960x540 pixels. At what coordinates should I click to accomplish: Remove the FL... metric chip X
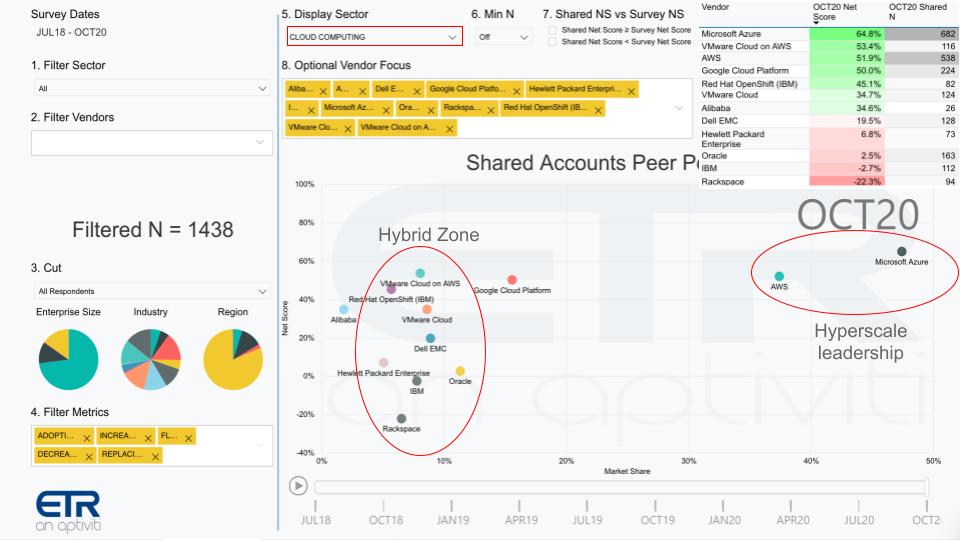pyautogui.click(x=188, y=438)
